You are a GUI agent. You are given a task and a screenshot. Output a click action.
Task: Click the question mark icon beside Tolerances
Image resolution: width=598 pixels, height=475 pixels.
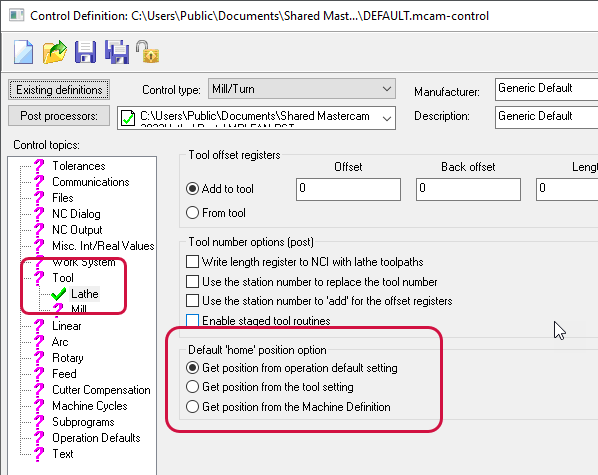click(x=39, y=166)
